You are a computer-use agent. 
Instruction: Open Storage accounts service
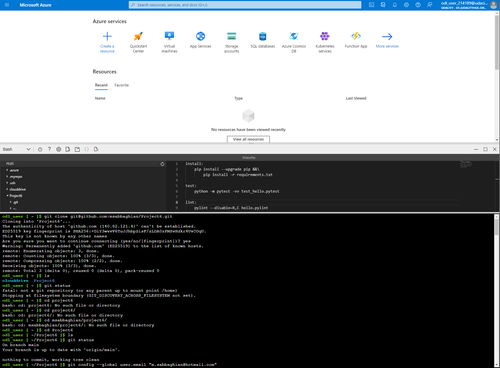pos(231,42)
